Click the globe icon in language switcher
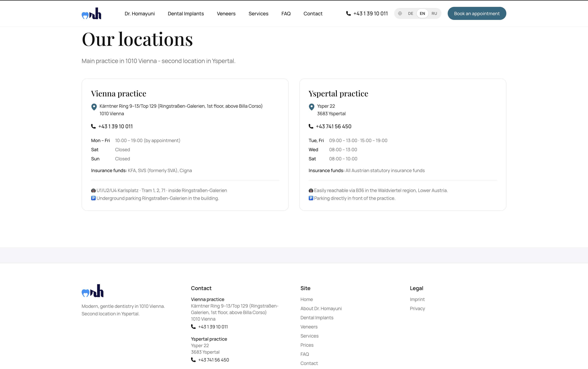 tap(400, 13)
